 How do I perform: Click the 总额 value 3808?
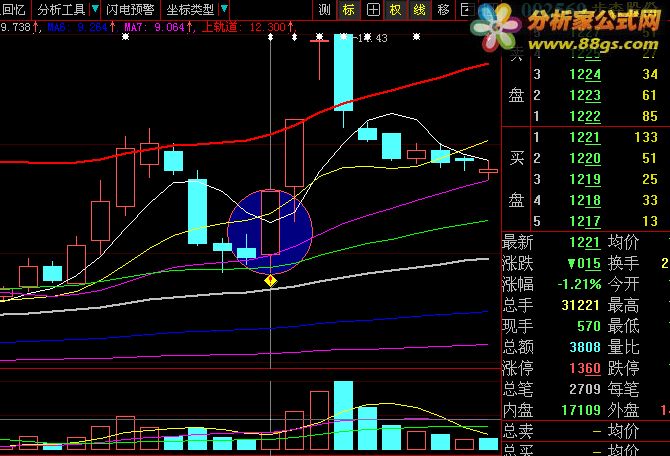coord(585,347)
